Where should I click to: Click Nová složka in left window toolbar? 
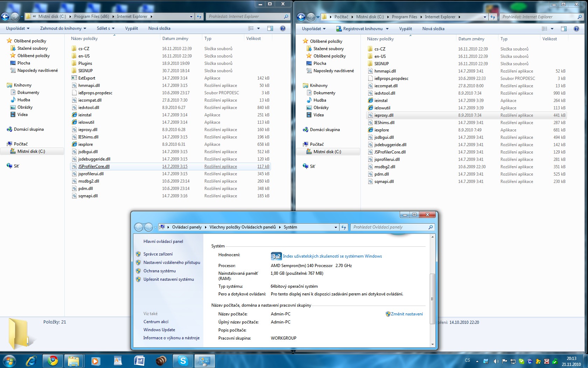pos(159,28)
